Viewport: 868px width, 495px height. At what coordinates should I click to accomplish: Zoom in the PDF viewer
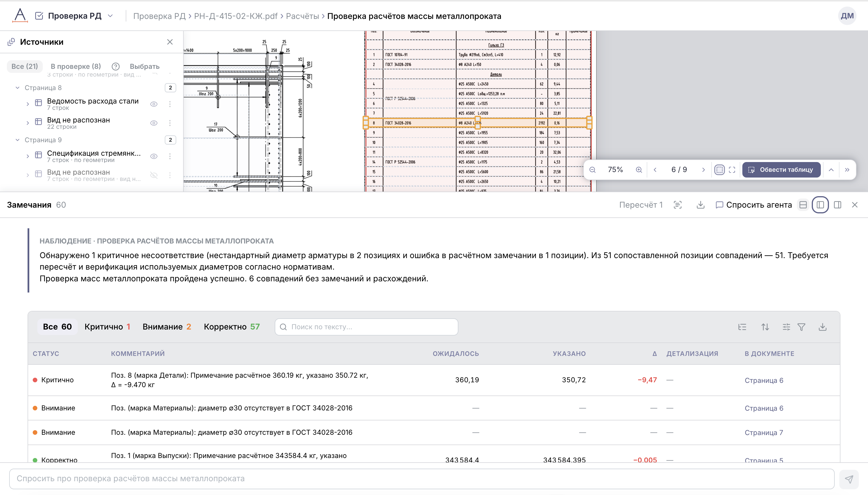pyautogui.click(x=639, y=170)
